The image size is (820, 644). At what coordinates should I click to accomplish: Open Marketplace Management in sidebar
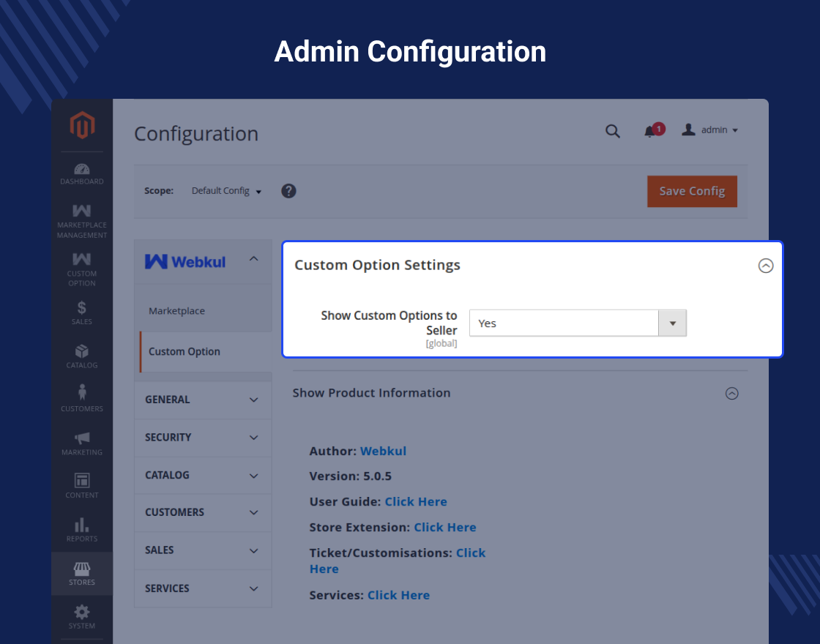click(81, 222)
